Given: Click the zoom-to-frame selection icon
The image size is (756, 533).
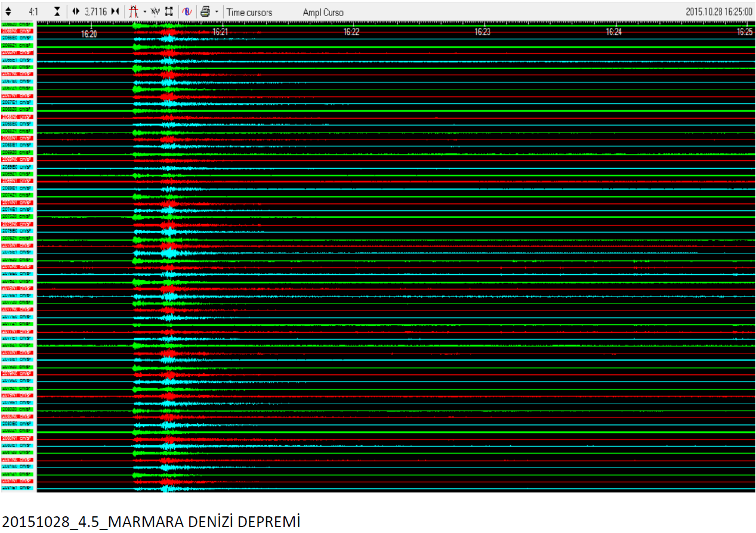Looking at the screenshot, I should pyautogui.click(x=169, y=12).
